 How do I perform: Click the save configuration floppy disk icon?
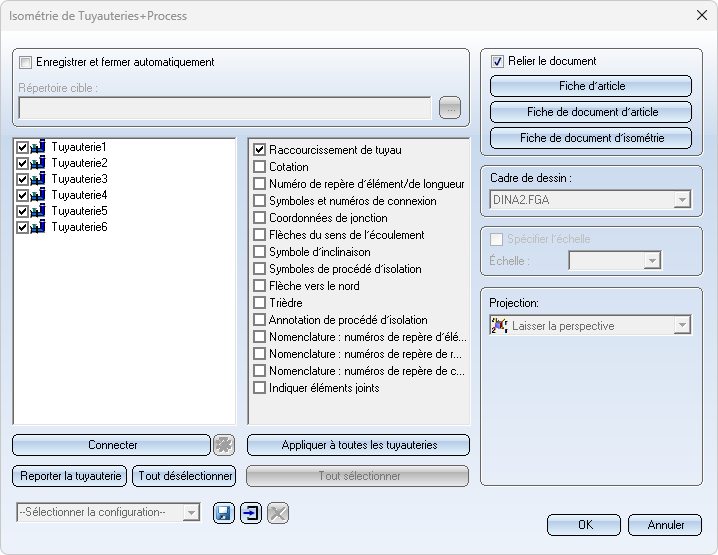[223, 513]
